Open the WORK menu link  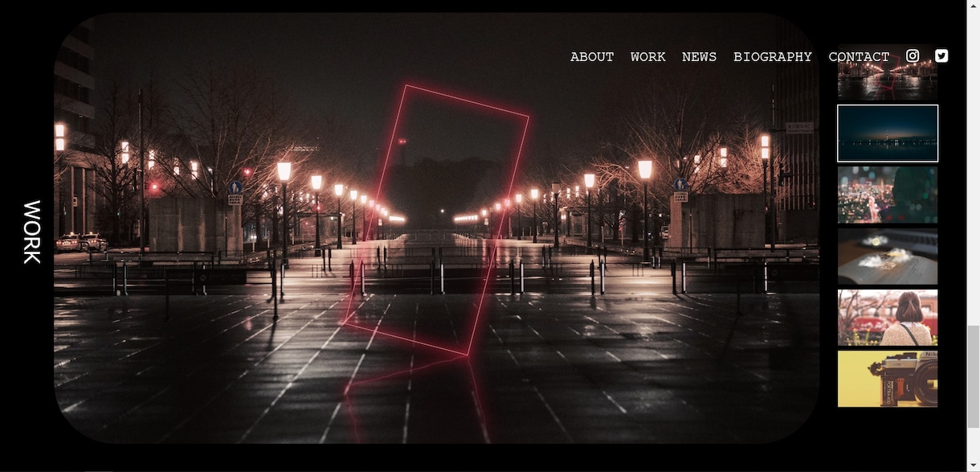tap(648, 57)
